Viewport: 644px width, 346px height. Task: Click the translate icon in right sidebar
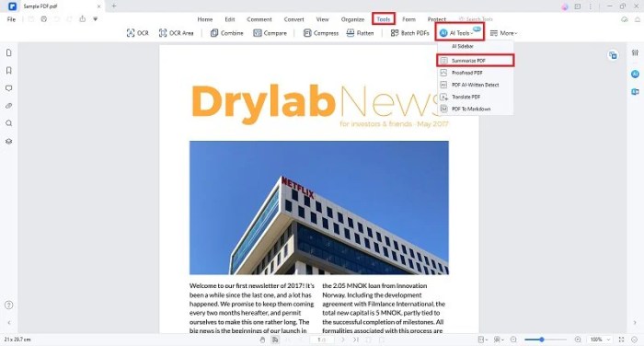(635, 92)
